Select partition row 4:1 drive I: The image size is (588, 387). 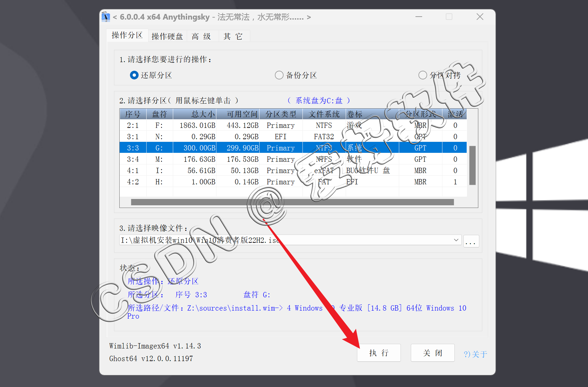[293, 171]
